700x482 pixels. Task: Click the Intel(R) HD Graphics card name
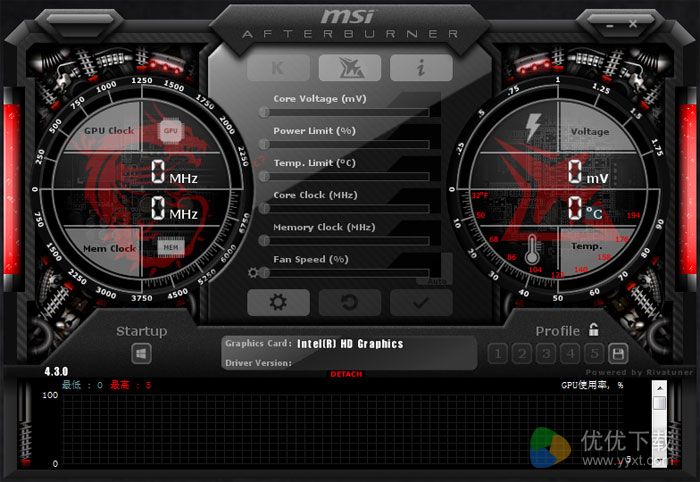pyautogui.click(x=350, y=344)
